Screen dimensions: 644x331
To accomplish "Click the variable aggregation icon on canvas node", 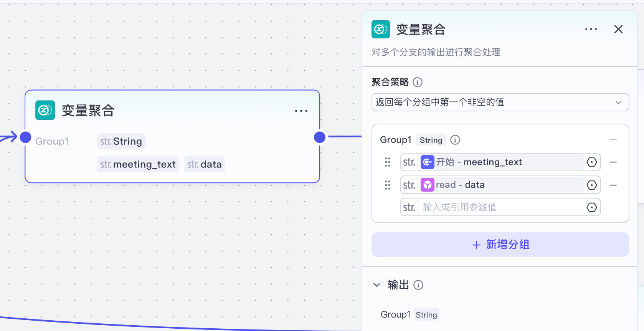I will (45, 111).
